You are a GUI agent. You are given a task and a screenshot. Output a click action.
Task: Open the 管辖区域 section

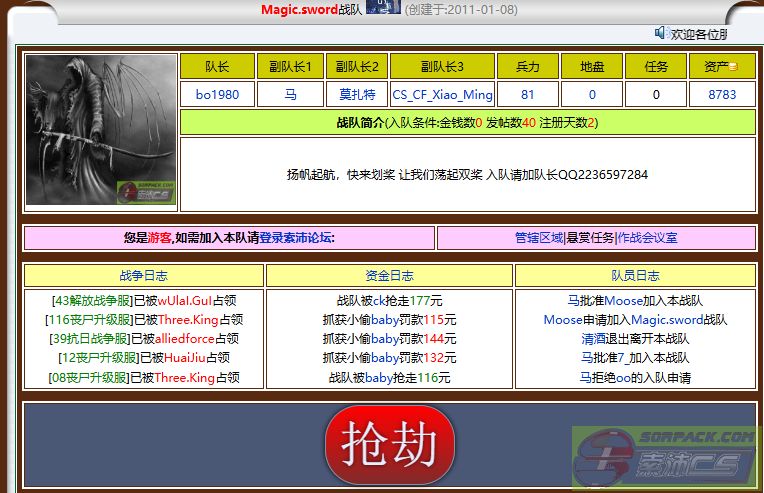(x=539, y=238)
